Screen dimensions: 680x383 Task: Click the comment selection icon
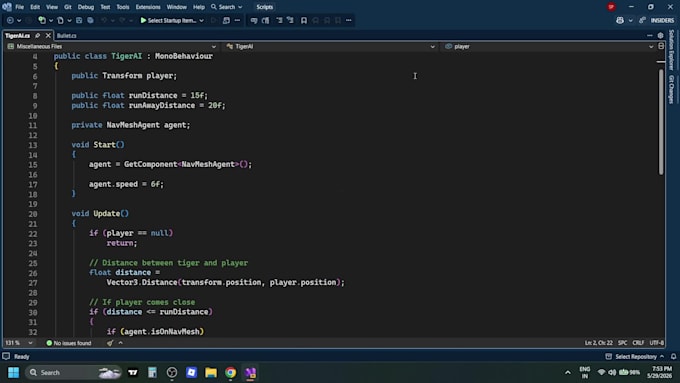click(x=254, y=20)
